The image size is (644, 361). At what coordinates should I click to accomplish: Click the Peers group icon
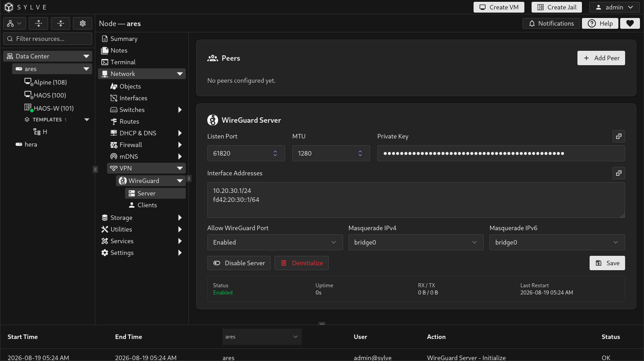click(x=212, y=58)
